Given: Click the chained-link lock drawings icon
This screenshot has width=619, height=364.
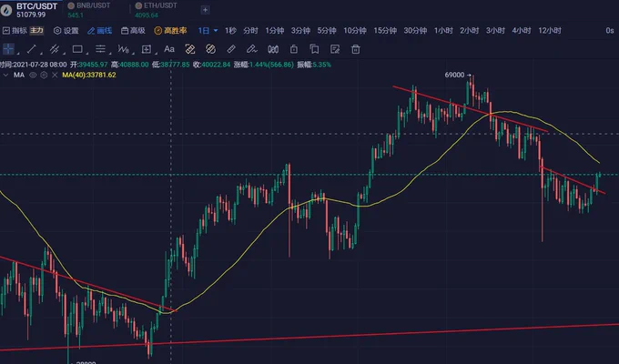Looking at the screenshot, I should (x=211, y=49).
